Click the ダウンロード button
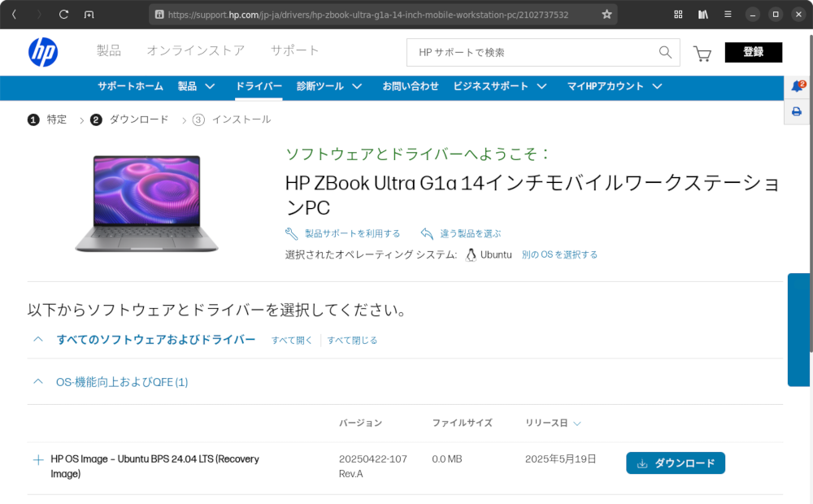The image size is (813, 504). point(675,463)
